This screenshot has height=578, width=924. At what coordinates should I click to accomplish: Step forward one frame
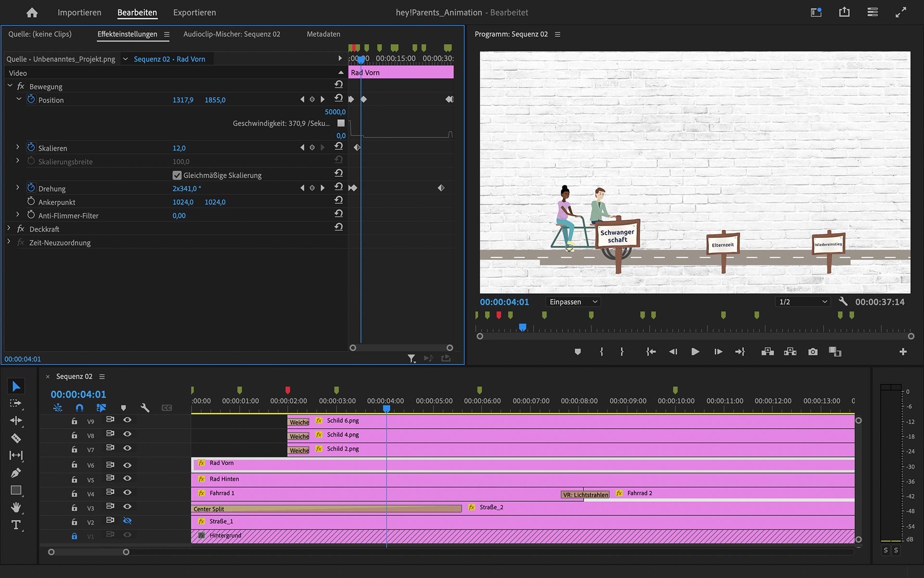pos(718,352)
